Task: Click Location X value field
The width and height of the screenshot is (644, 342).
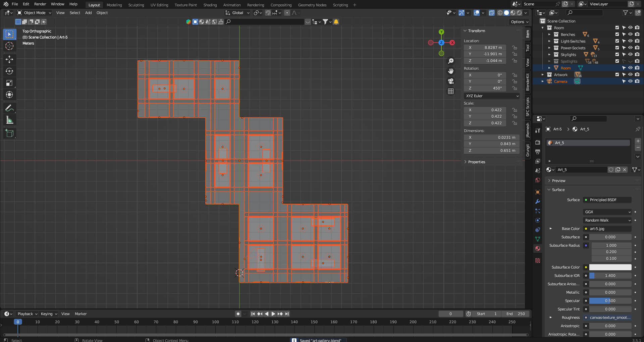Action: pyautogui.click(x=485, y=48)
